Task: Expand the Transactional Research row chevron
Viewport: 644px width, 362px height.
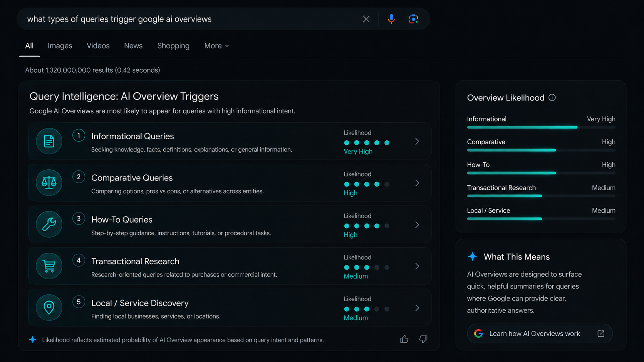Action: [417, 266]
